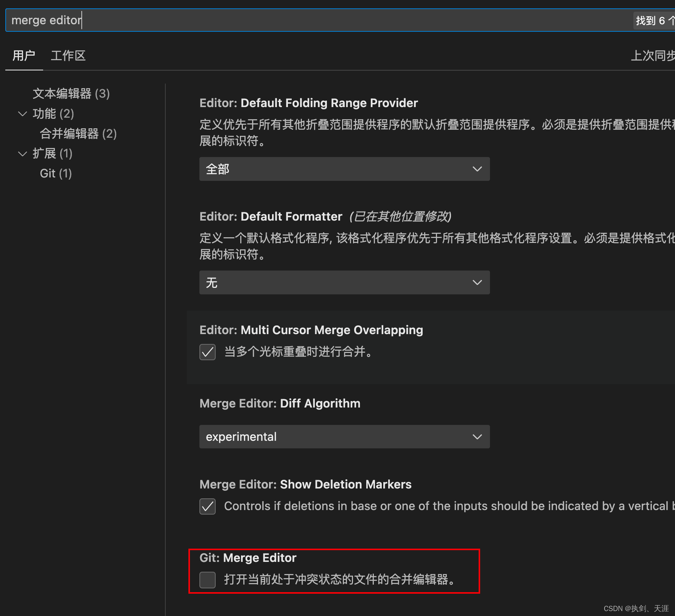Viewport: 675px width, 616px height.
Task: Toggle Multi Cursor Merge Overlapping checkbox
Action: (x=208, y=352)
